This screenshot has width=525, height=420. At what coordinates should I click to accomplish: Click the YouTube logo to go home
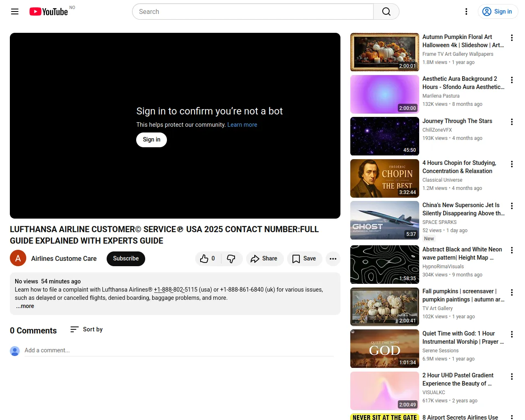49,11
